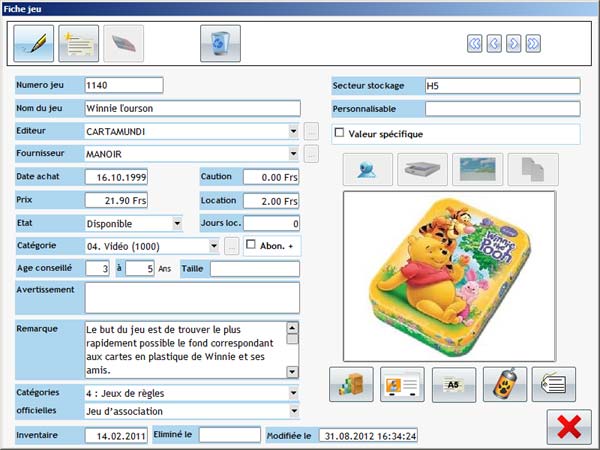Click the pencil edit record icon
The image size is (600, 450).
tap(34, 43)
